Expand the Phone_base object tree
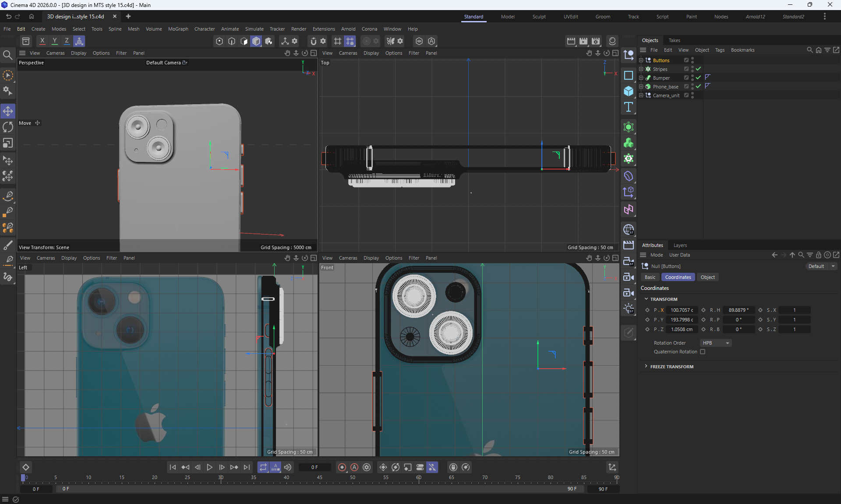Viewport: 841px width, 504px height. pyautogui.click(x=641, y=87)
